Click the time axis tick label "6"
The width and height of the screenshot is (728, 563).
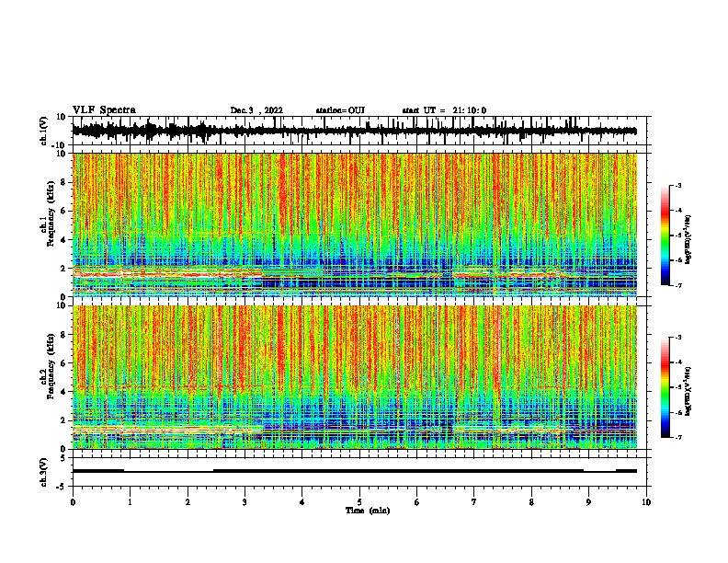point(417,502)
